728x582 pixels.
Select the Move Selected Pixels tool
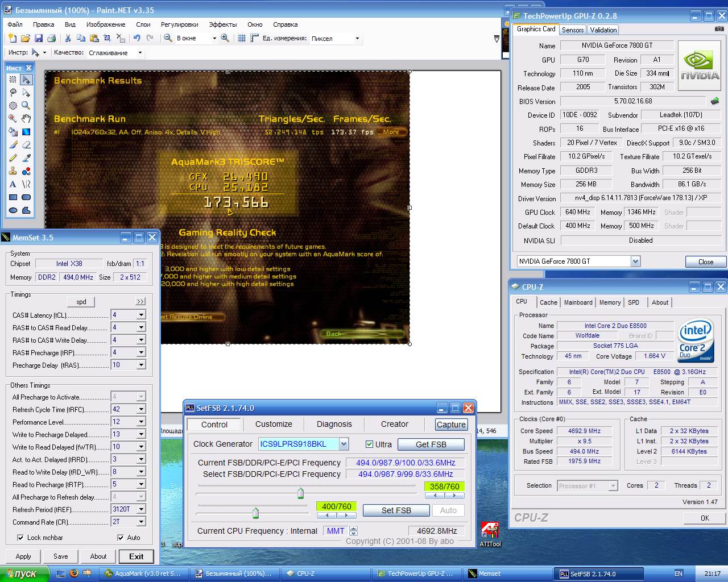click(x=26, y=80)
